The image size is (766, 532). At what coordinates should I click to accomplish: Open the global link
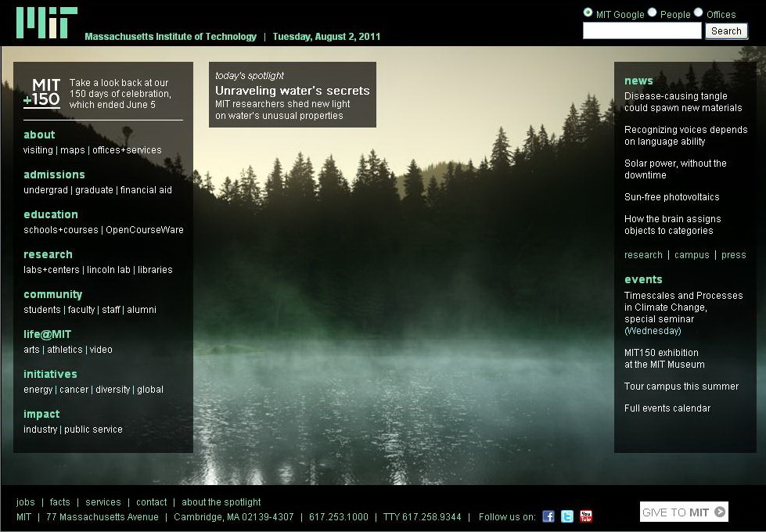tap(150, 390)
